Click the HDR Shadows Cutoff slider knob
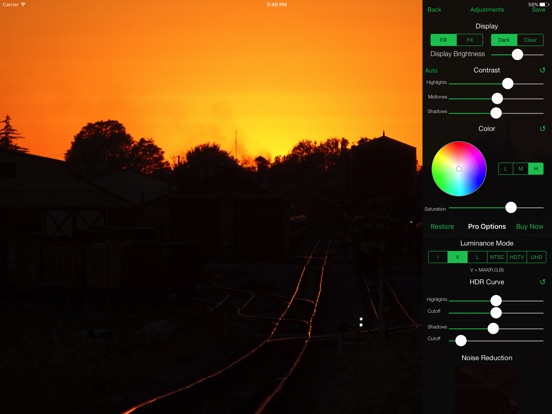This screenshot has width=552, height=414. pos(461,340)
